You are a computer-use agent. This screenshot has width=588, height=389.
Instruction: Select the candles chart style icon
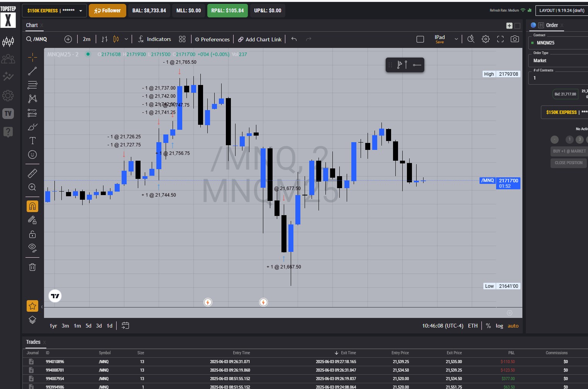[x=116, y=39]
